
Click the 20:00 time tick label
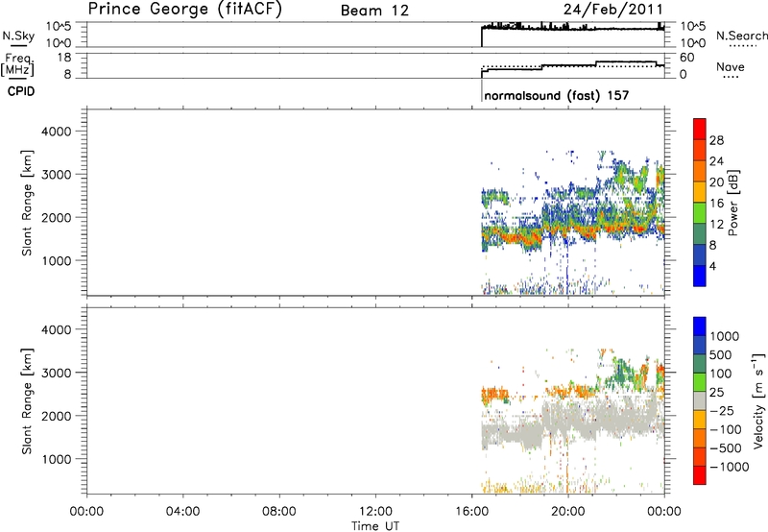568,512
